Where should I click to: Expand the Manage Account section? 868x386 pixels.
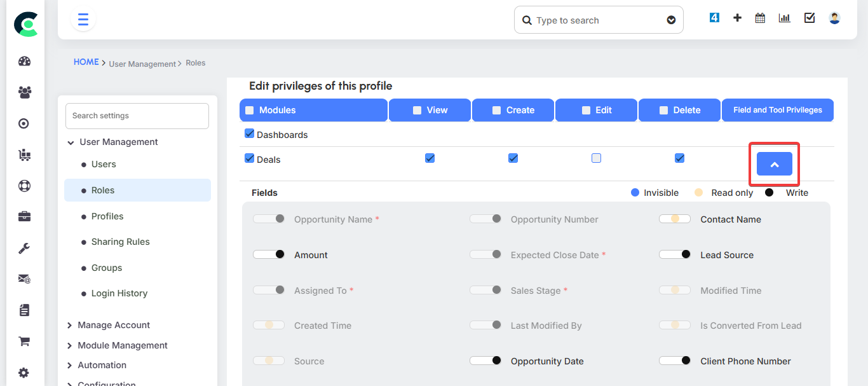click(x=114, y=325)
